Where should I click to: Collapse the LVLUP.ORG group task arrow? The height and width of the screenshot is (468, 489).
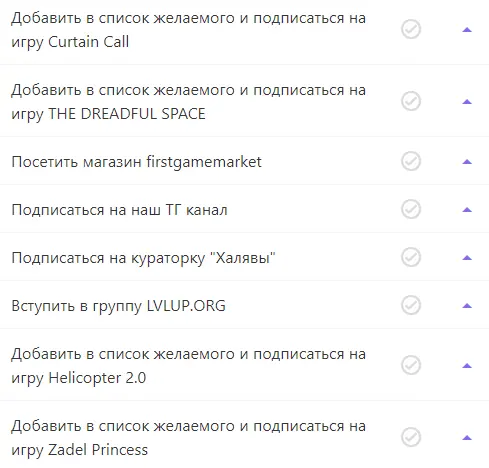point(467,306)
